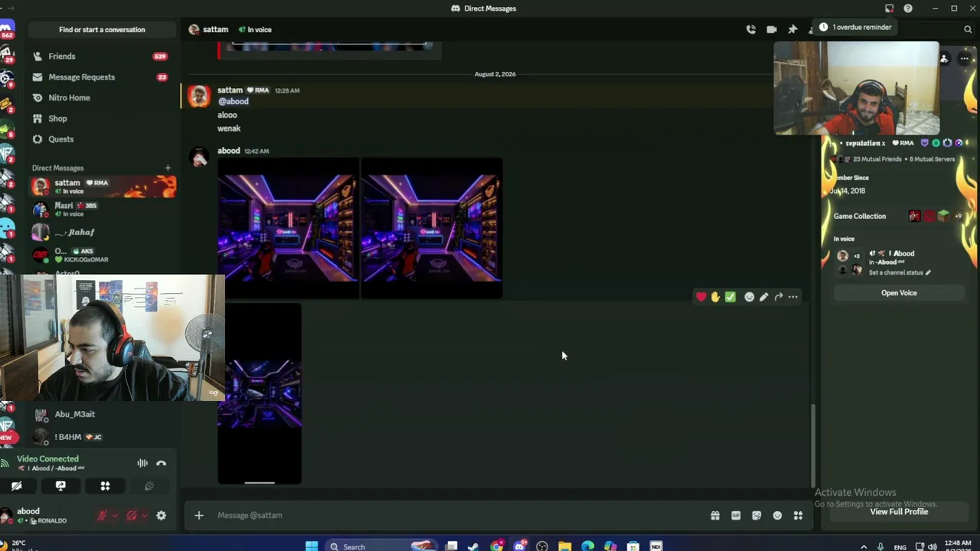
Task: Open the emoji picker in message bar
Action: click(777, 516)
